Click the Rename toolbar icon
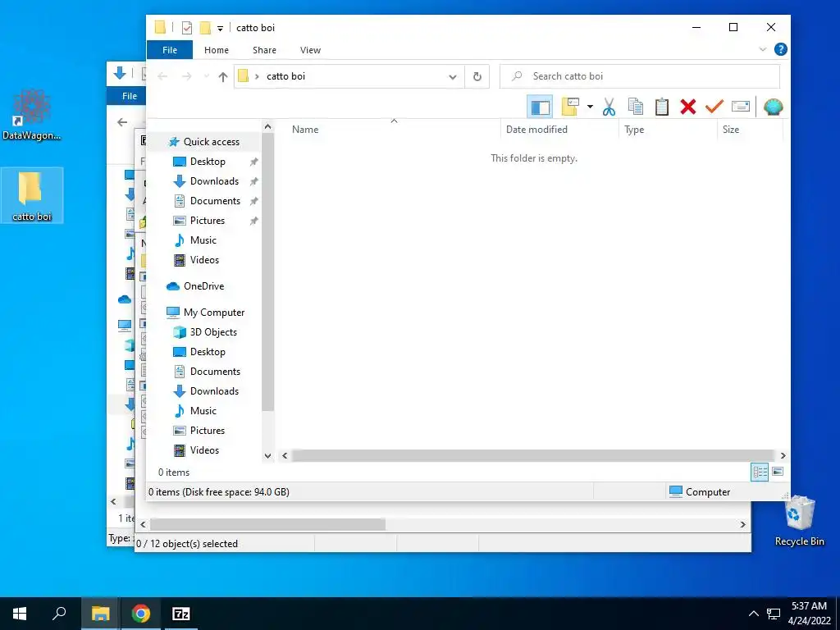 click(741, 107)
